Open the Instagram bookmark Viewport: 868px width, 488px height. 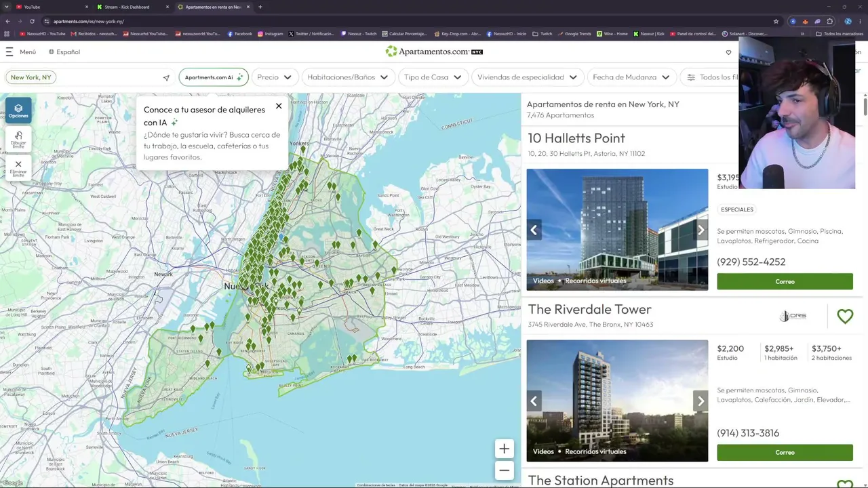pos(271,34)
